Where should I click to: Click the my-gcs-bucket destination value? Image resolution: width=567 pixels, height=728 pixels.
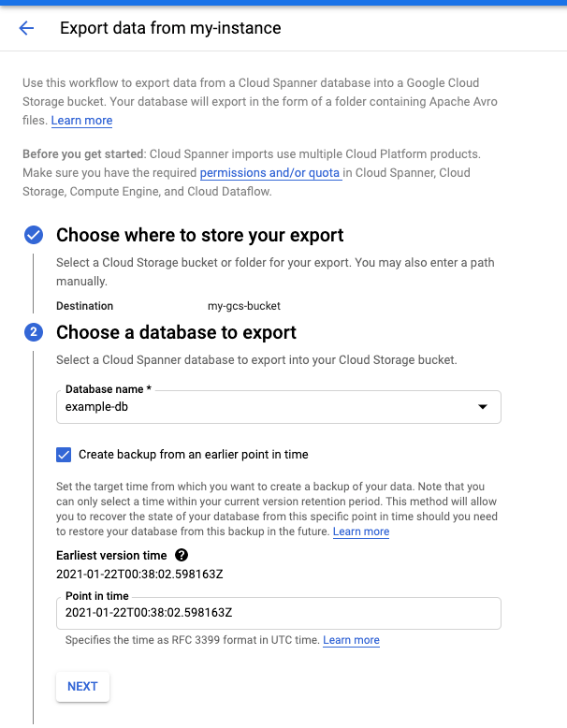click(244, 306)
